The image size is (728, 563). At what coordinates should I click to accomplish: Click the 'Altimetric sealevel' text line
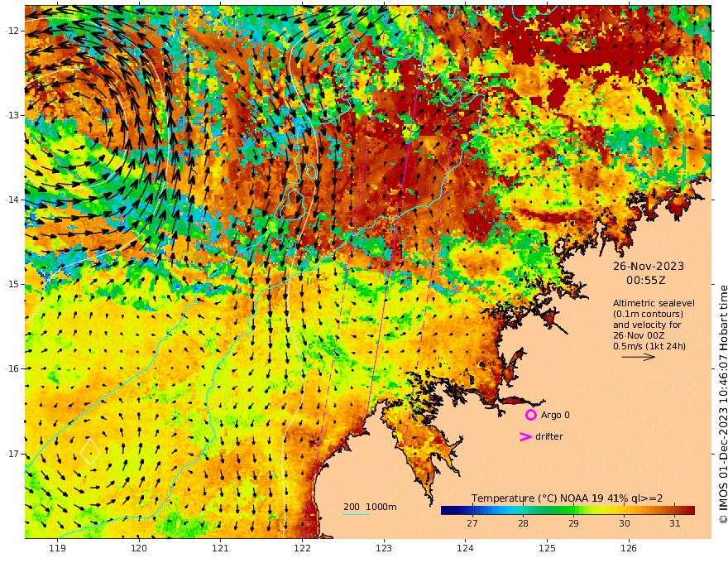pos(654,303)
